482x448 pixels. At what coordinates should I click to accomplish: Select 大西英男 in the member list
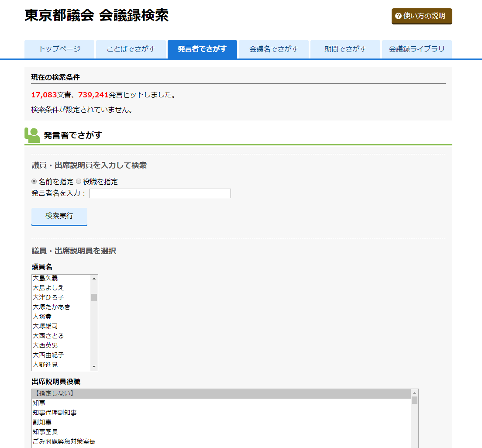click(x=61, y=345)
